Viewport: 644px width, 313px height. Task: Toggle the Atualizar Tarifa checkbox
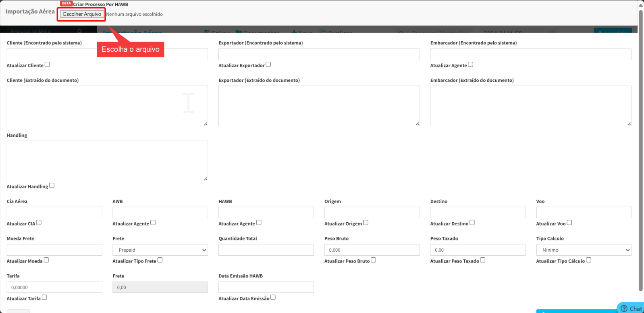pyautogui.click(x=44, y=298)
